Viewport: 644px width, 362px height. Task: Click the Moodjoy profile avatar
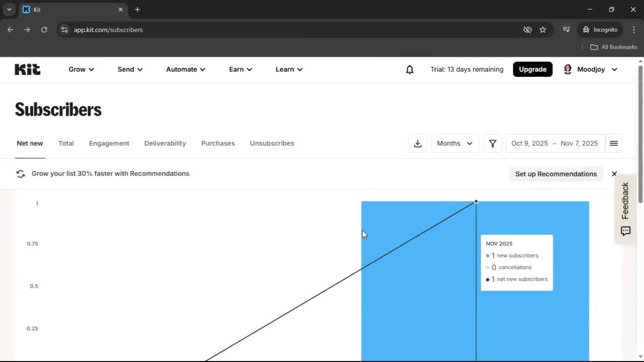click(x=568, y=69)
